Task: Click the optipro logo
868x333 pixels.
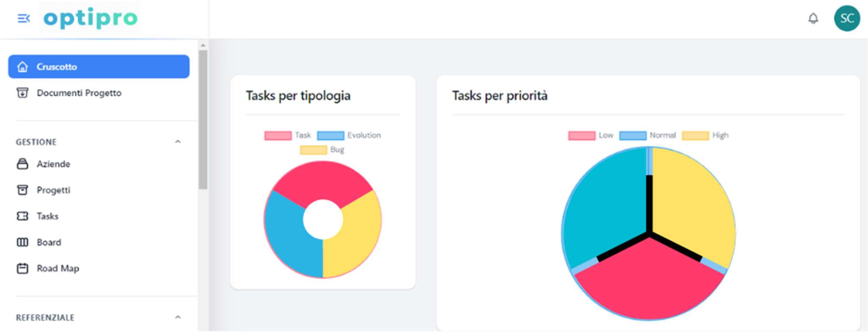Action: (90, 18)
